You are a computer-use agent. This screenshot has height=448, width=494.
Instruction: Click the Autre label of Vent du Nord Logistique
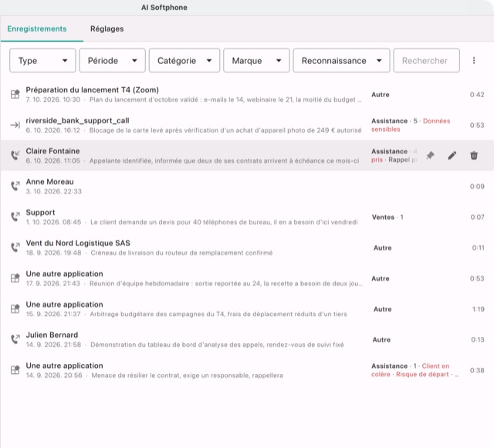(x=383, y=248)
